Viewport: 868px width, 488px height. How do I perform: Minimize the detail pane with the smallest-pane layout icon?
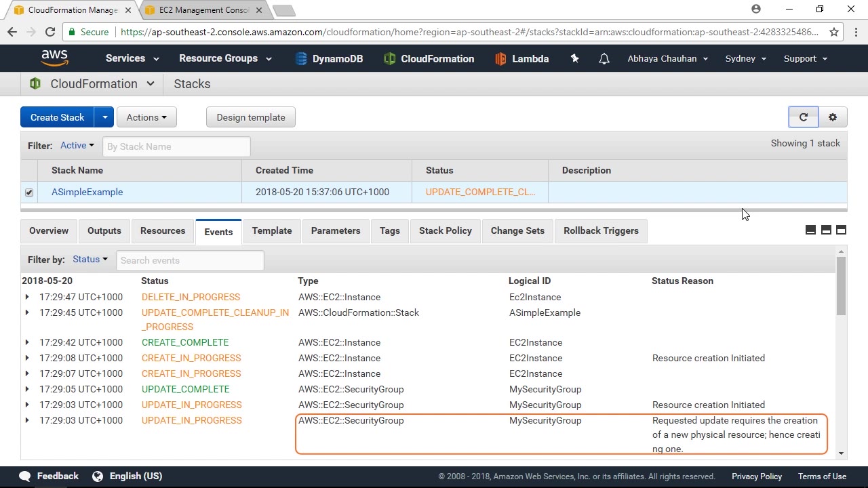810,230
